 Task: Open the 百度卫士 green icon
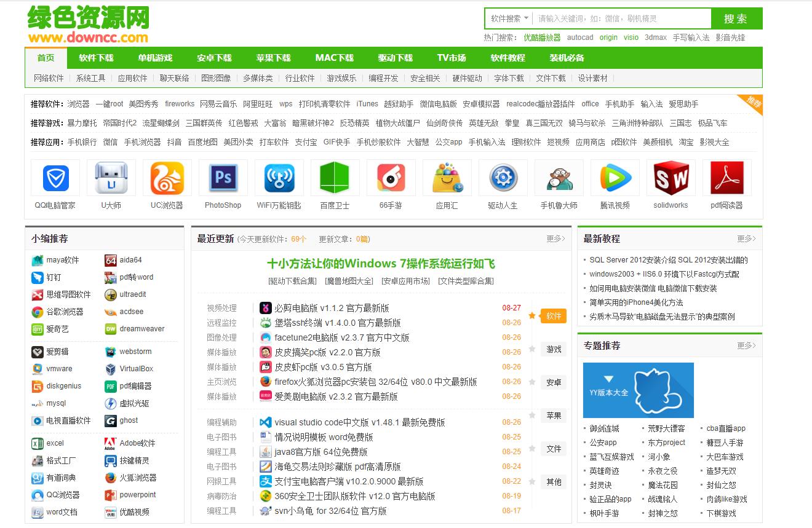coord(335,178)
